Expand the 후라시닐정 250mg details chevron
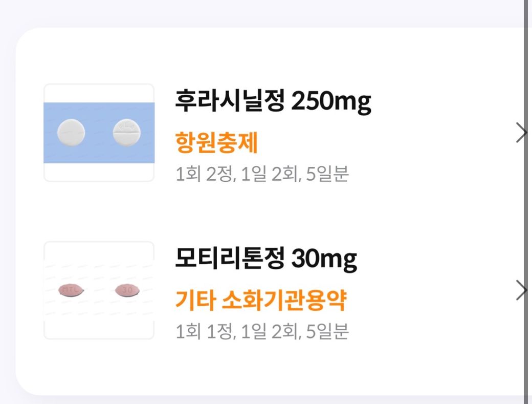Screen dimensions: 532x404 pyautogui.click(x=520, y=133)
